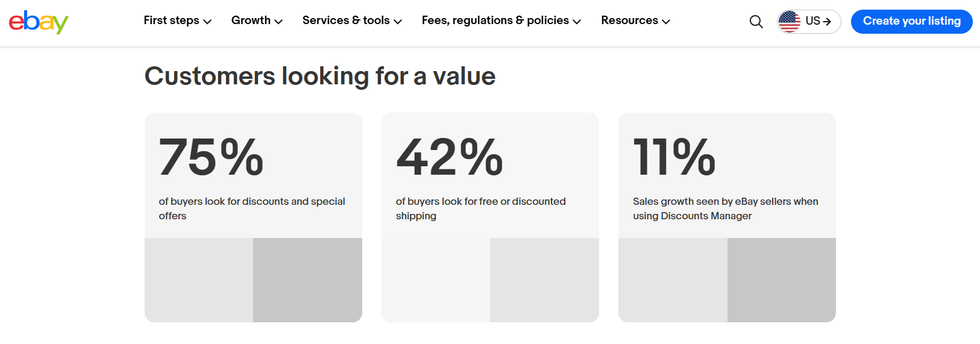Click the 11% sales growth statistic
Screen dimensions: 980x344
(x=674, y=157)
